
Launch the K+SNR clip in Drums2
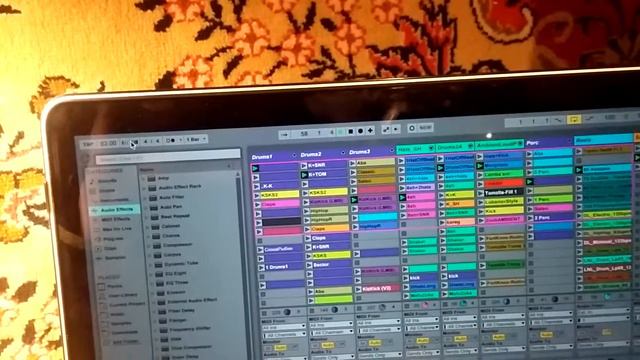coord(304,166)
